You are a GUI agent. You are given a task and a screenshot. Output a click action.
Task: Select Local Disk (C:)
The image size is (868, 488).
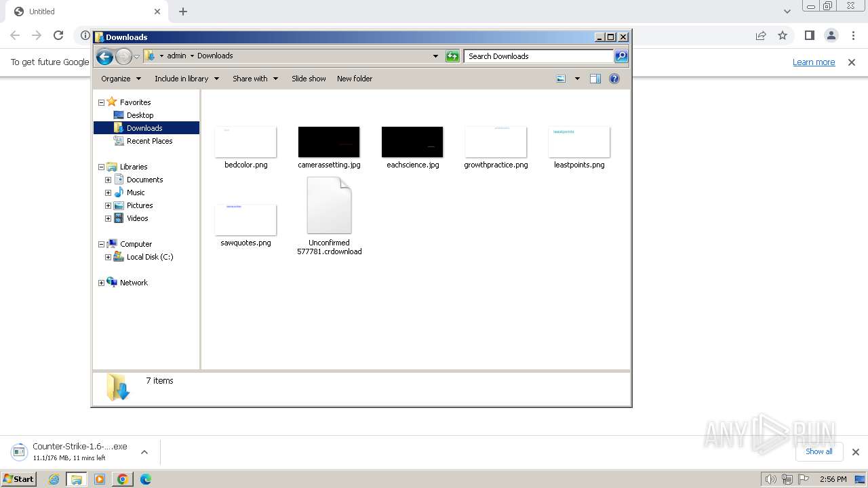point(150,257)
